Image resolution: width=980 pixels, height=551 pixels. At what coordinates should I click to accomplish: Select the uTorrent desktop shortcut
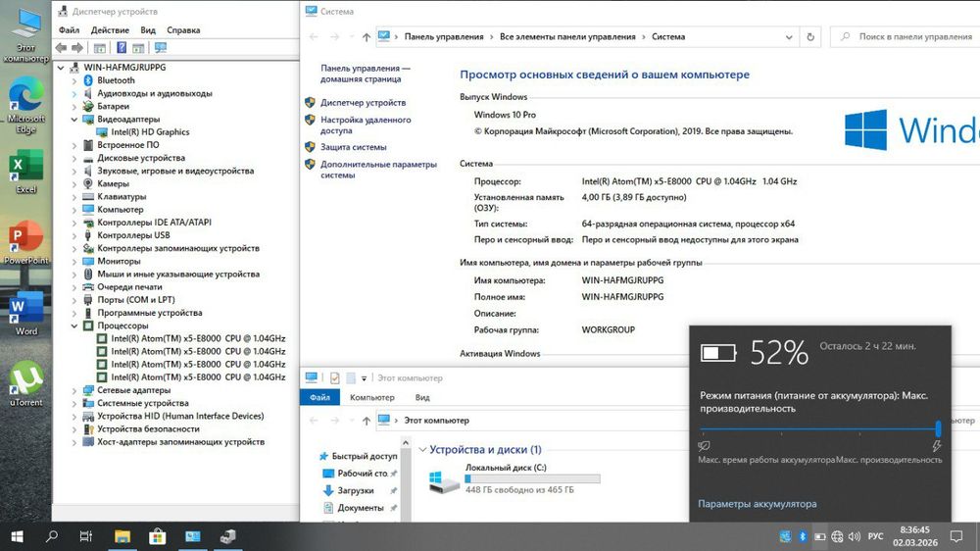coord(26,384)
